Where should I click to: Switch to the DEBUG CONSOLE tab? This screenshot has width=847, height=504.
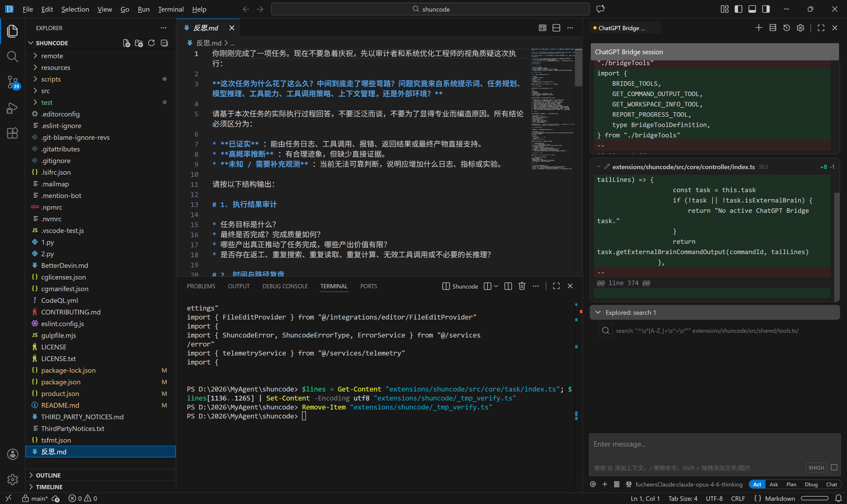[x=285, y=286]
